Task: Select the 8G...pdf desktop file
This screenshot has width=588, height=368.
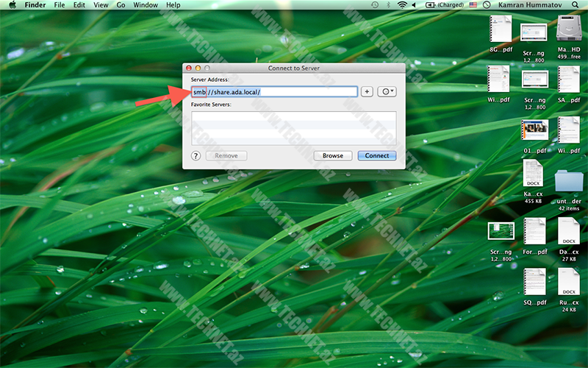Action: [x=501, y=29]
